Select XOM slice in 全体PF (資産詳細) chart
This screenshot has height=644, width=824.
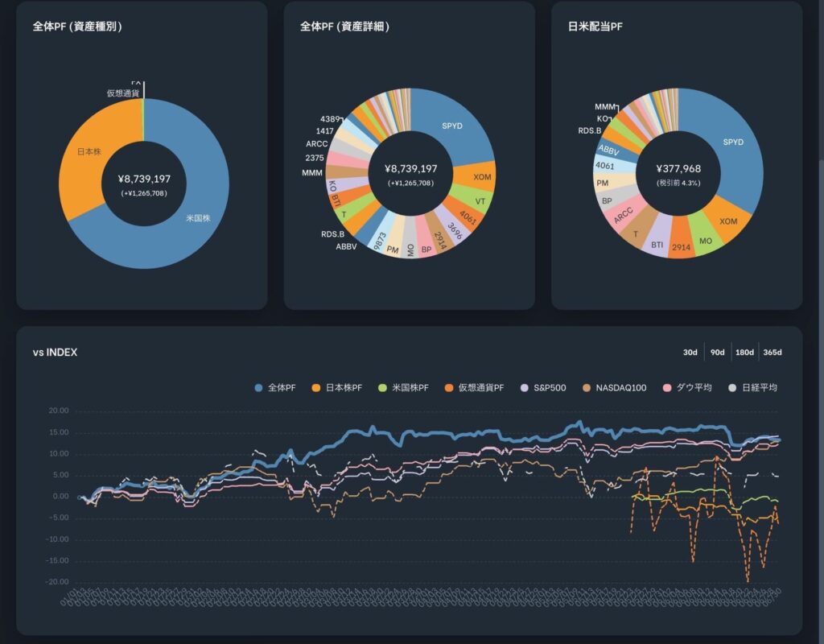click(482, 175)
